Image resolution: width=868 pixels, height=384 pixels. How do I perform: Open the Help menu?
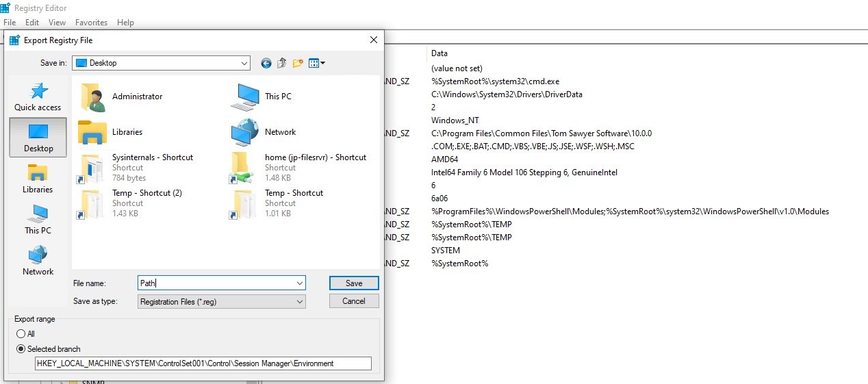pyautogui.click(x=125, y=23)
